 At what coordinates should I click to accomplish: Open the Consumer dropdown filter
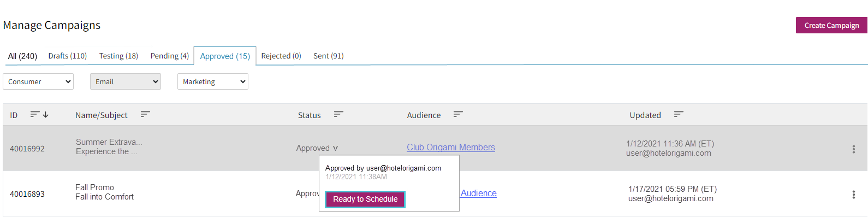coord(38,81)
